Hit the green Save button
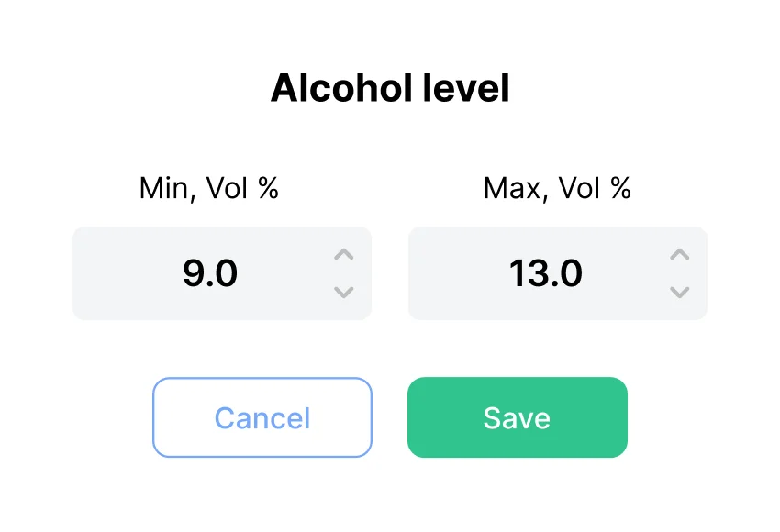780x532 pixels. tap(517, 417)
